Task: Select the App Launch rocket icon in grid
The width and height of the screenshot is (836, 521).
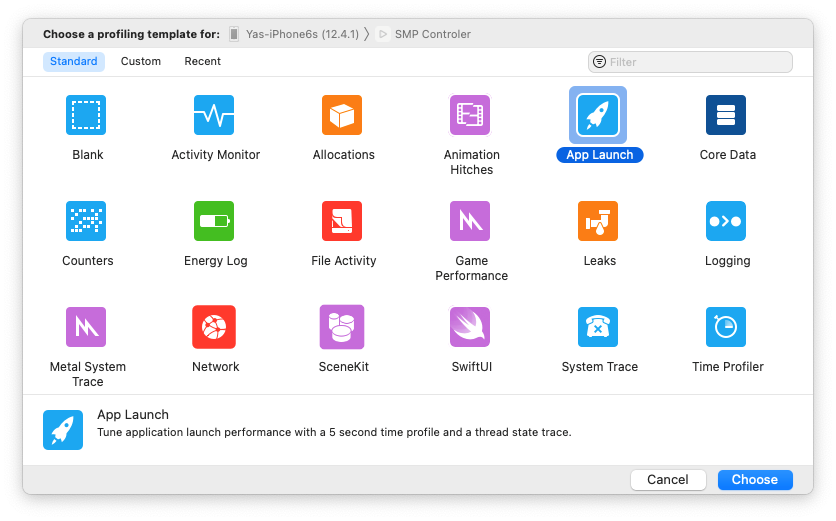Action: 598,115
